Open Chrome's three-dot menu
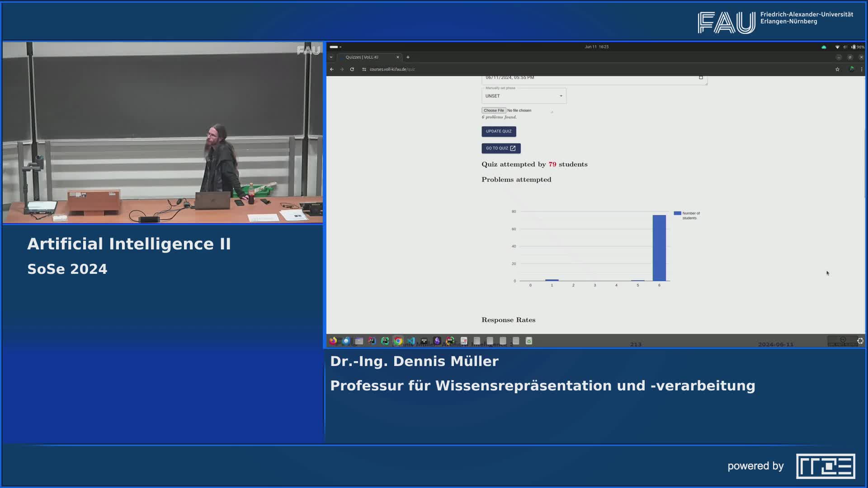 pos(862,69)
